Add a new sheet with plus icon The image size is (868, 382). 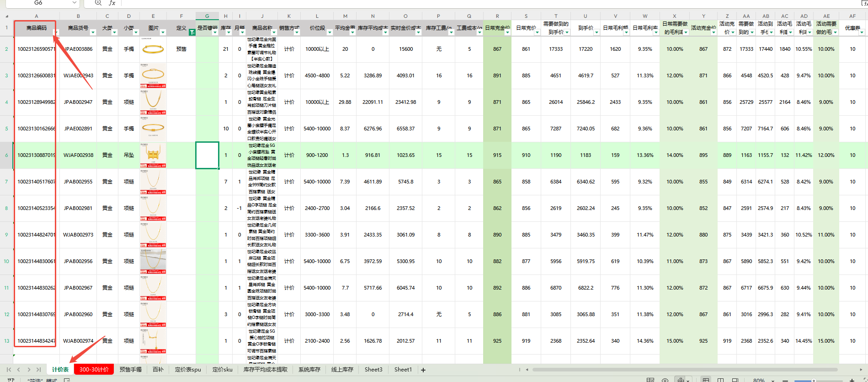(423, 370)
